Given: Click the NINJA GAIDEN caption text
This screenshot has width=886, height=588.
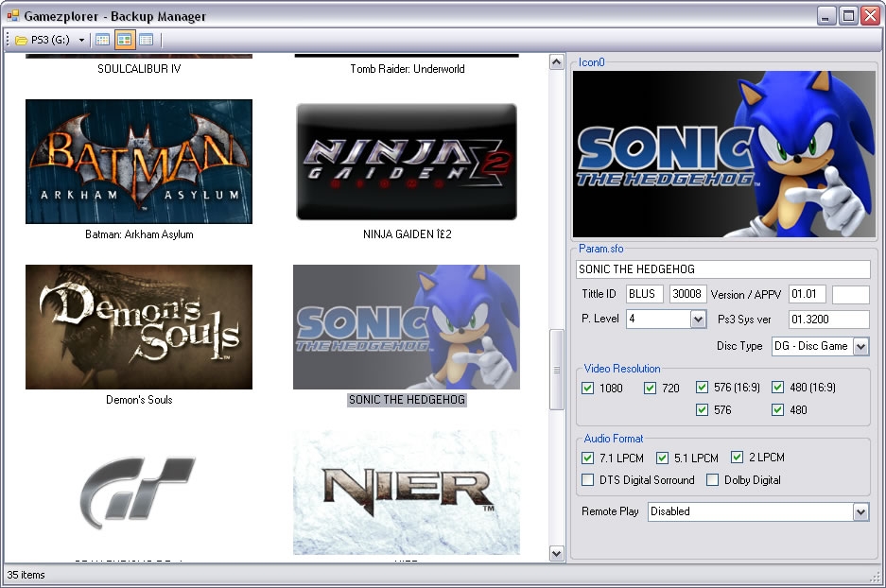Looking at the screenshot, I should click(408, 234).
